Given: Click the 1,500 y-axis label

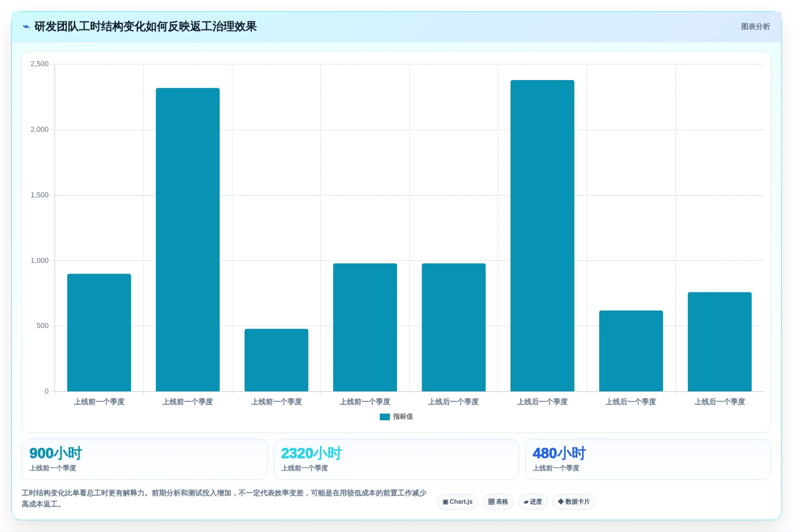Looking at the screenshot, I should tap(39, 195).
